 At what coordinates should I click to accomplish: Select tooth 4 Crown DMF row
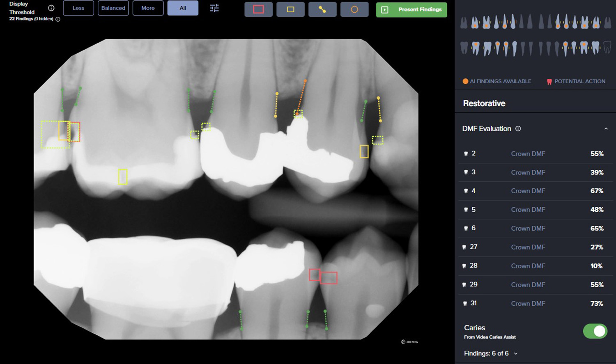pyautogui.click(x=533, y=191)
